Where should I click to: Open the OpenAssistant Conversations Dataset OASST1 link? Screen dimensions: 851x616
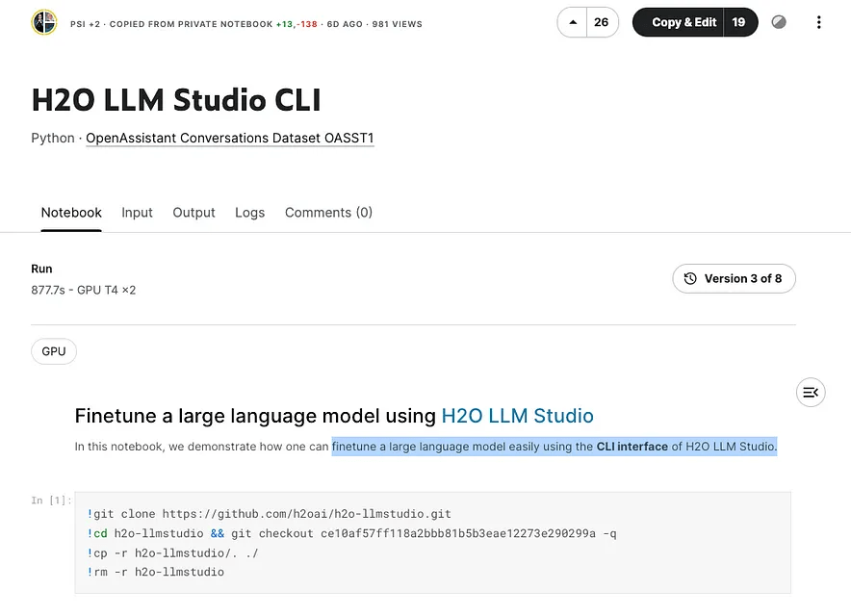pos(229,138)
